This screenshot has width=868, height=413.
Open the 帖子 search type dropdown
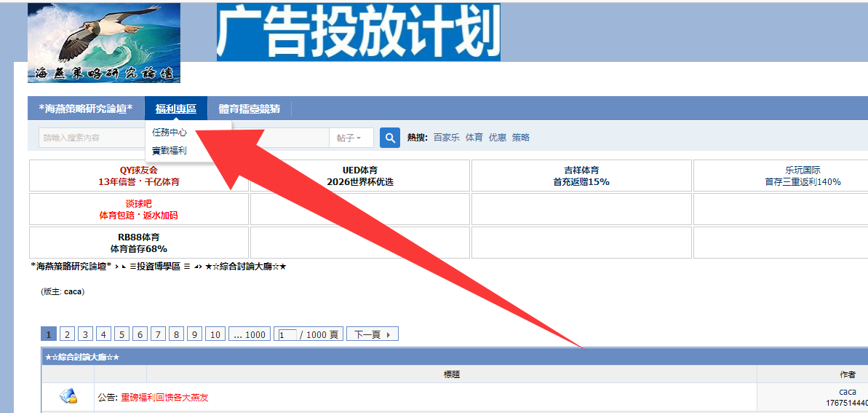351,138
